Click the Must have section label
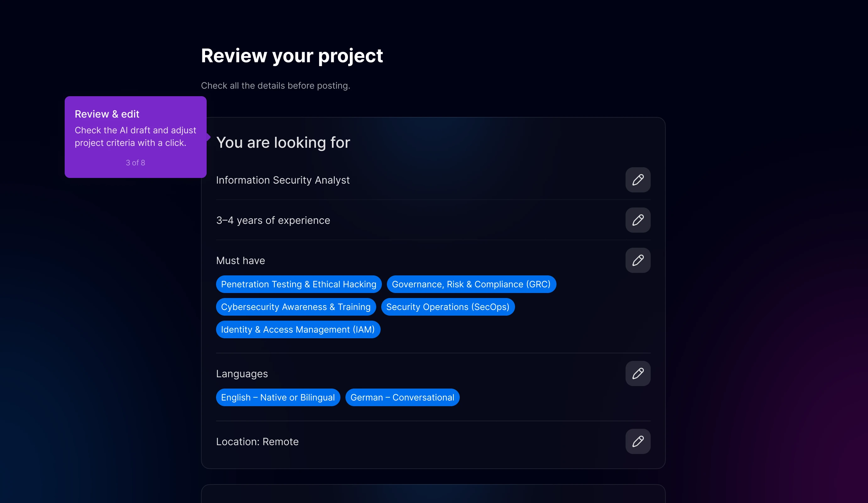 [x=241, y=261]
